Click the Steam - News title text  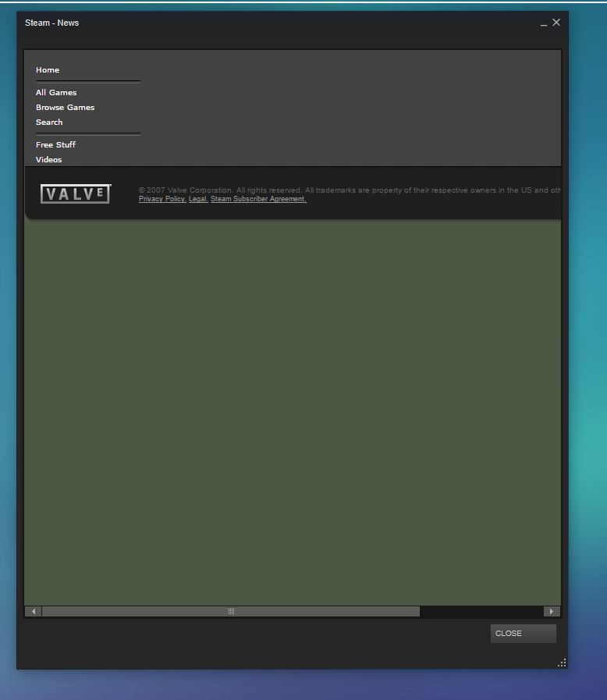(51, 23)
